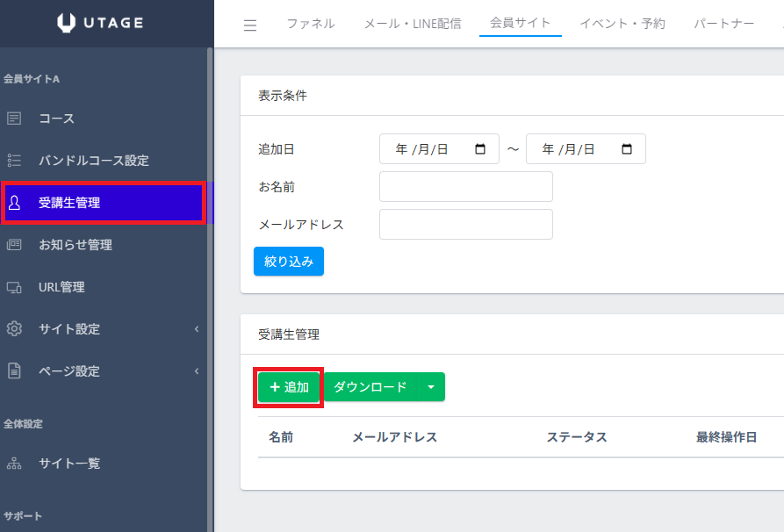Click the お知らせ管理 news icon
784x532 pixels.
pos(14,245)
